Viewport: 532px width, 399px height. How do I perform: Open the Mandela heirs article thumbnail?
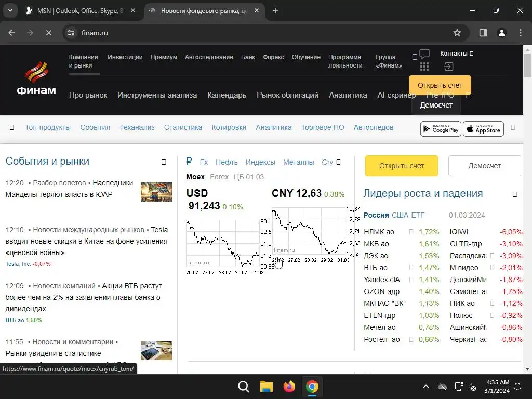pos(156,192)
